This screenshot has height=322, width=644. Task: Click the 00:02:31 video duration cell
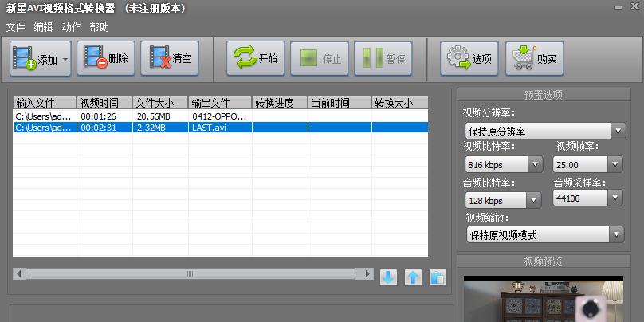point(104,128)
